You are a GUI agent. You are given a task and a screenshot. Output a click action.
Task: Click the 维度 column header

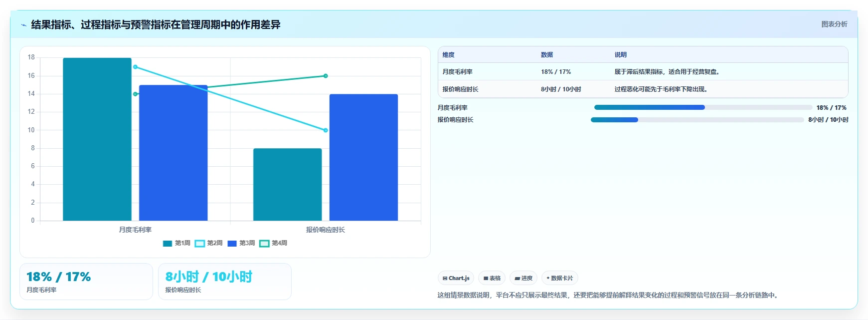click(448, 55)
